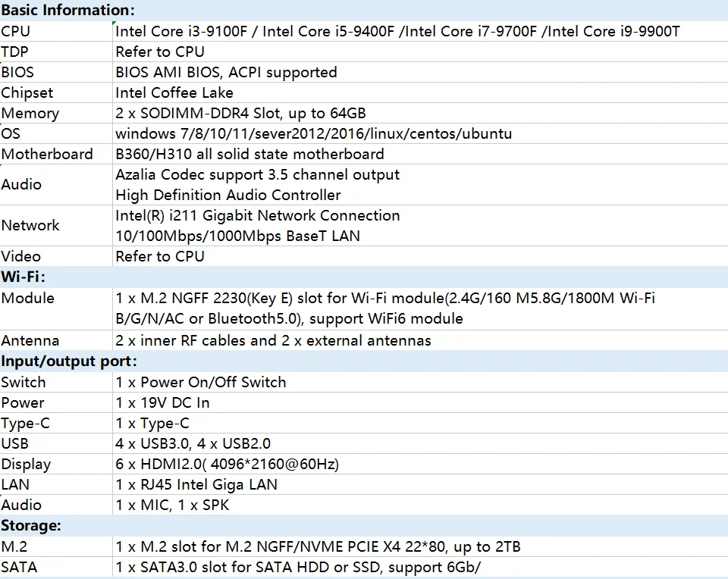Select the 'Refer to CPU' cell next to TDP
The image size is (728, 579).
(x=420, y=52)
